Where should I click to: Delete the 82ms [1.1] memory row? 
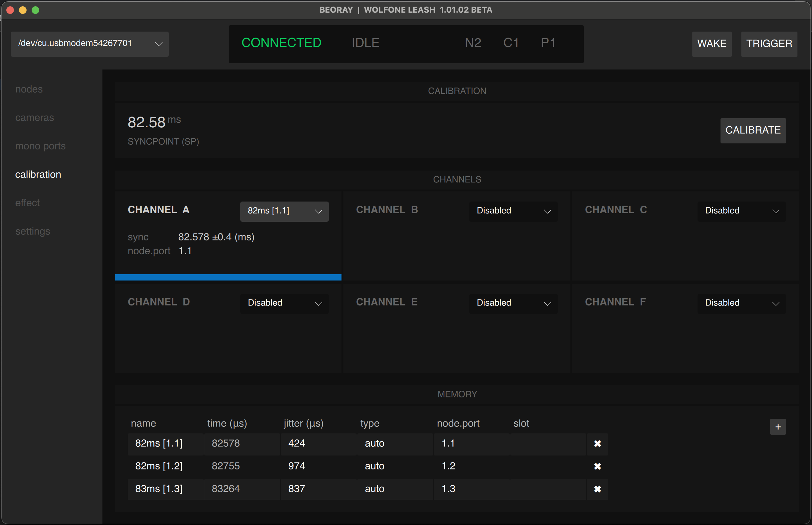coord(597,444)
